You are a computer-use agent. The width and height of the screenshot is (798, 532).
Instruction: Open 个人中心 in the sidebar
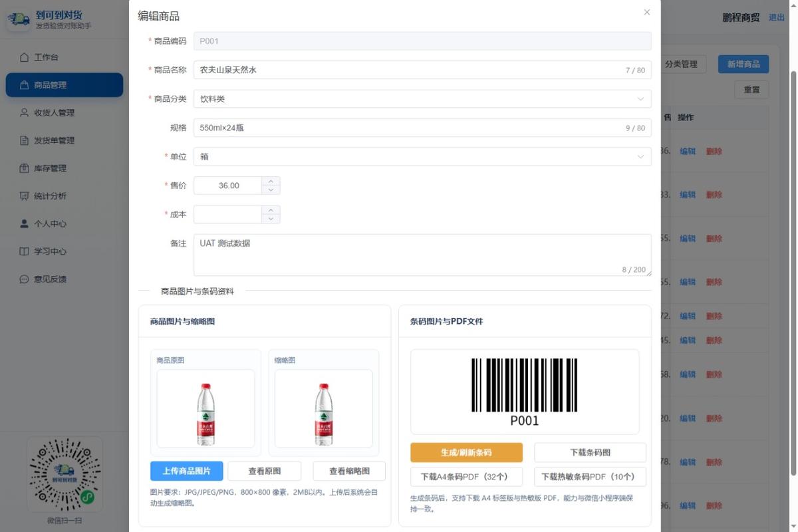(x=65, y=224)
